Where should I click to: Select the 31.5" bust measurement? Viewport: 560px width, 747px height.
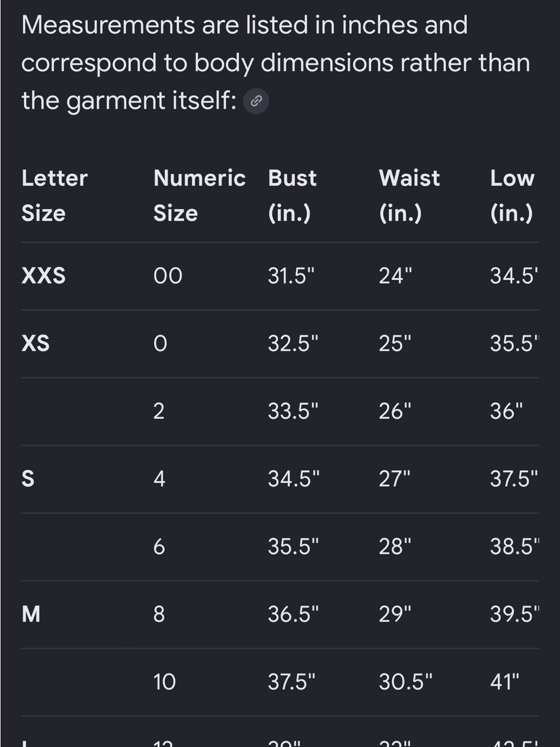click(x=291, y=276)
